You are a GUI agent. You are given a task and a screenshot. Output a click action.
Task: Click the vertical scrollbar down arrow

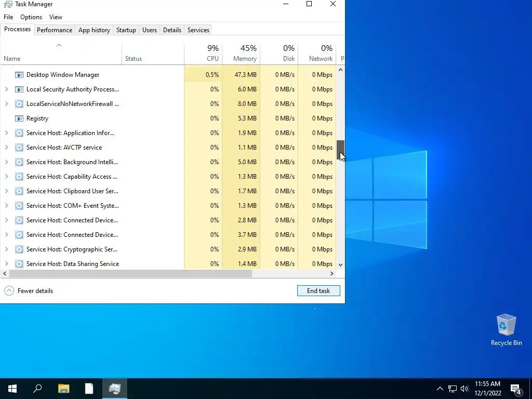click(x=340, y=264)
